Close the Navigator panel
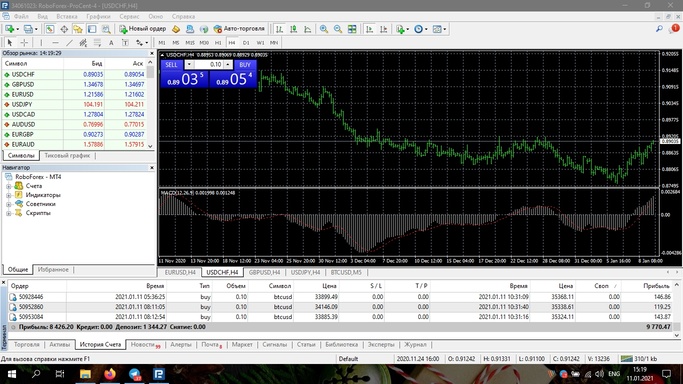The image size is (683, 384). (152, 168)
